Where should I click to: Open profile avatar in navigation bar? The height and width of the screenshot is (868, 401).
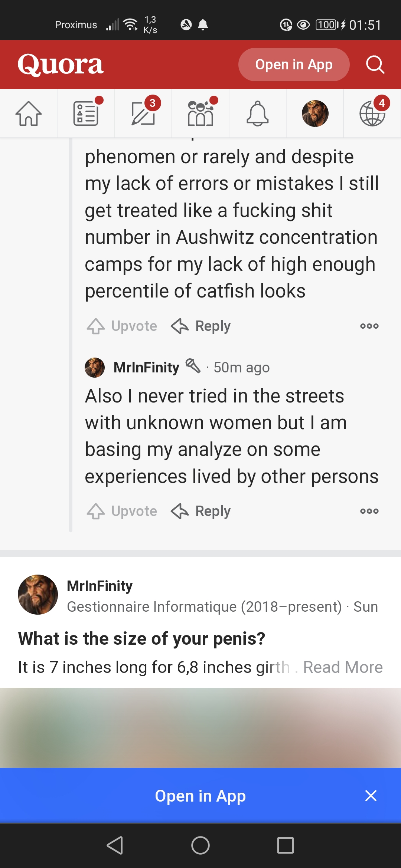pos(315,114)
